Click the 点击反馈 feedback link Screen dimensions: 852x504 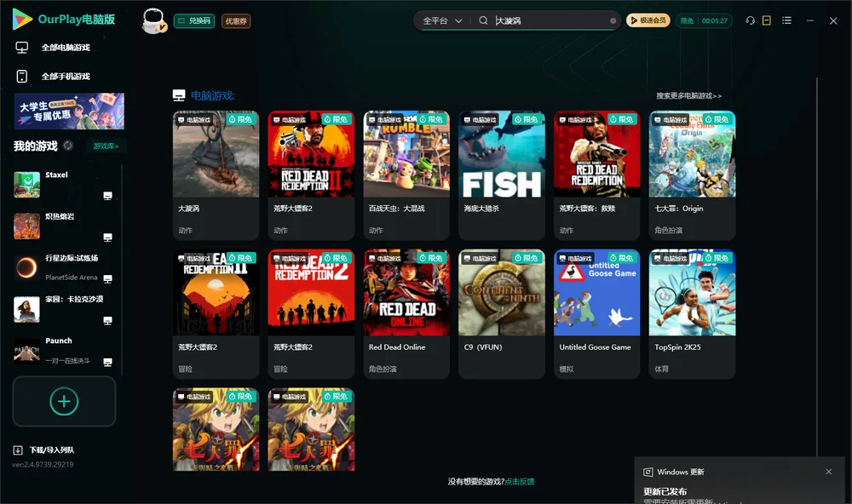[520, 482]
